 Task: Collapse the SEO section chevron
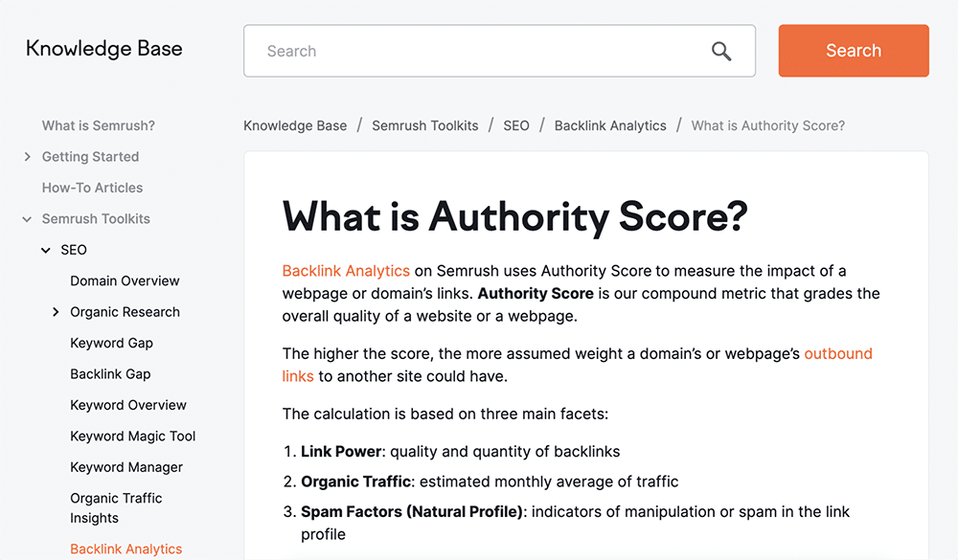coord(46,250)
